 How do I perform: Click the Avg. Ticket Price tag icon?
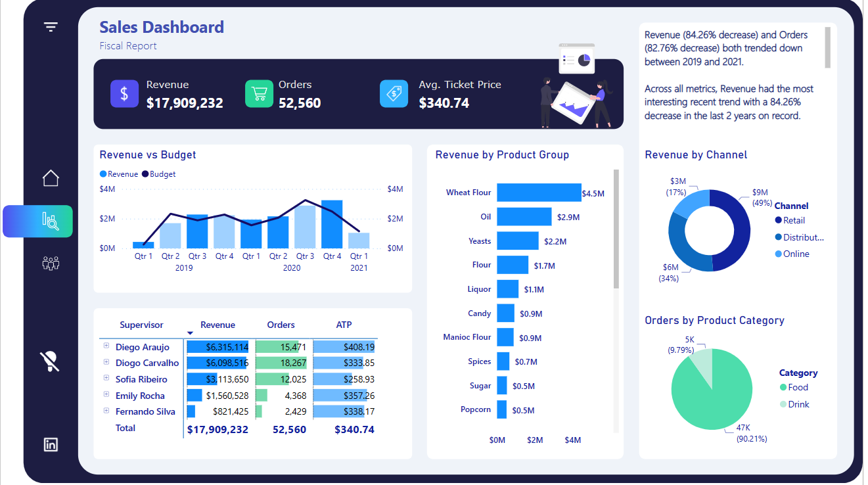click(x=394, y=93)
